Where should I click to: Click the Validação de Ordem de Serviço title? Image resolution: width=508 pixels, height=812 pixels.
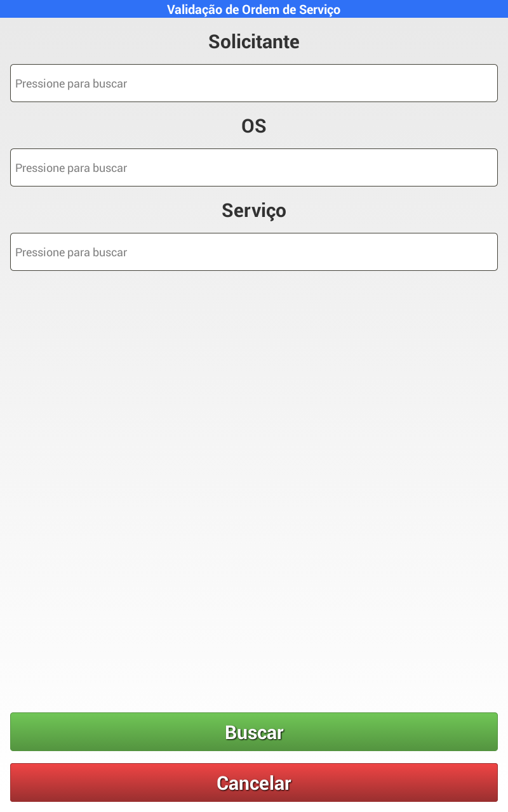click(x=254, y=10)
